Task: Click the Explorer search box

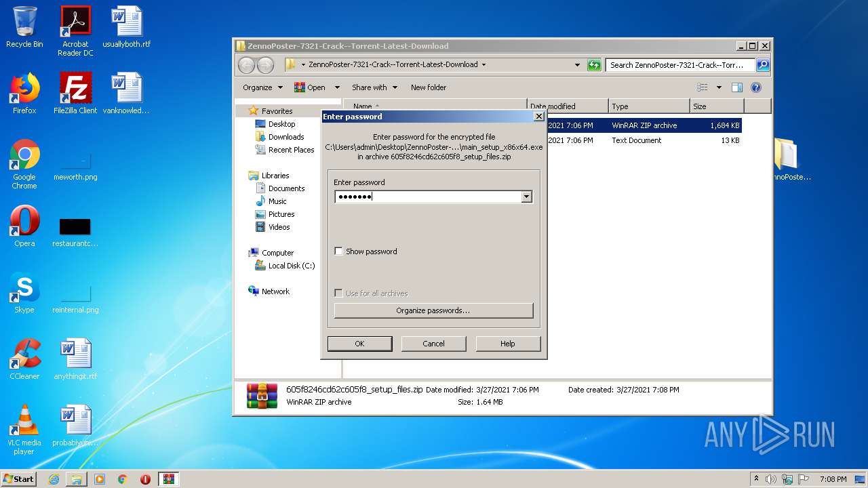Action: (679, 65)
